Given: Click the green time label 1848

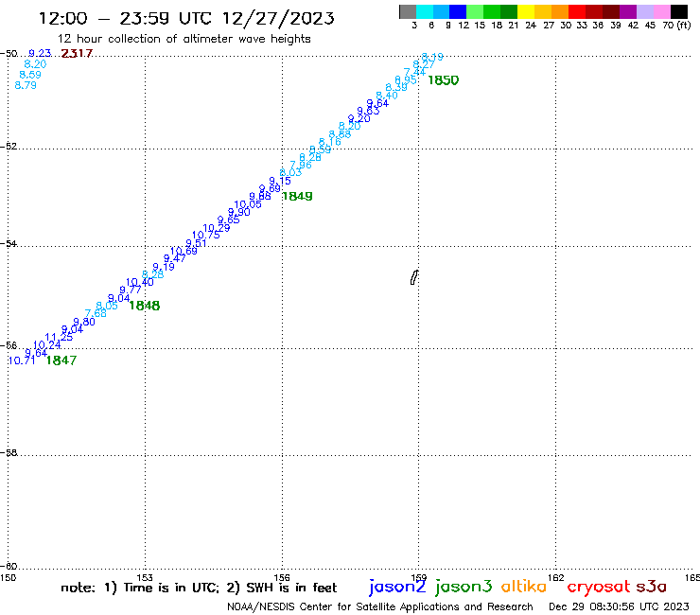Looking at the screenshot, I should pyautogui.click(x=144, y=306).
